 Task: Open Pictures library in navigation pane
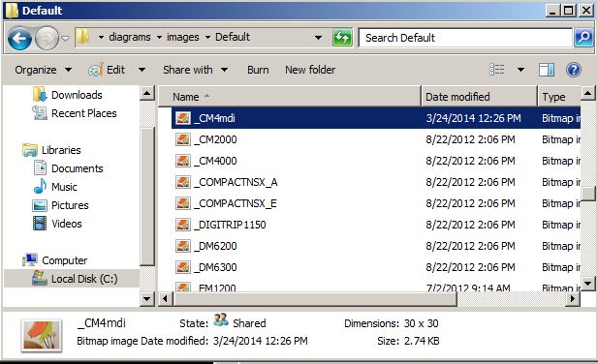tap(70, 205)
